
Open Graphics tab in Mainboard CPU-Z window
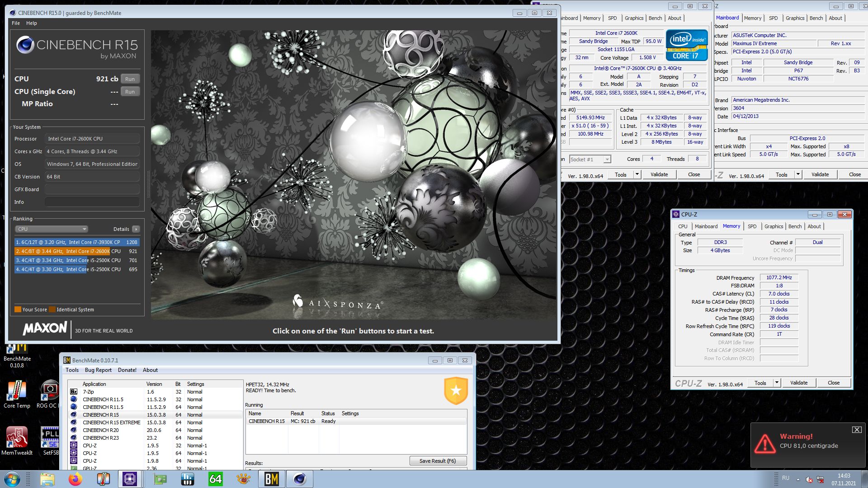click(795, 18)
